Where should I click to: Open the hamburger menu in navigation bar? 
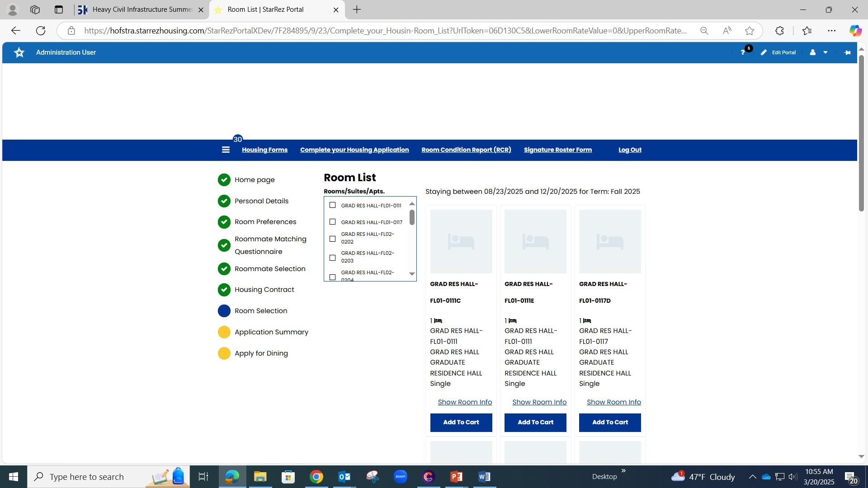point(226,150)
